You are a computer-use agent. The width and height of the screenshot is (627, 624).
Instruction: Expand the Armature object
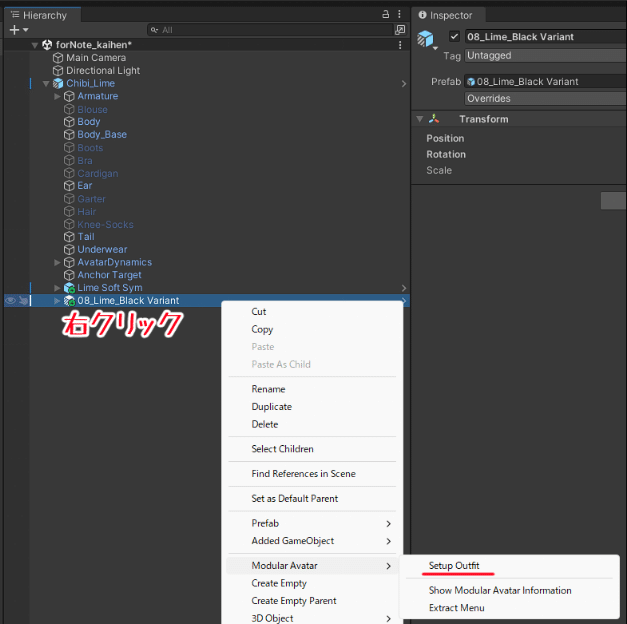point(57,96)
